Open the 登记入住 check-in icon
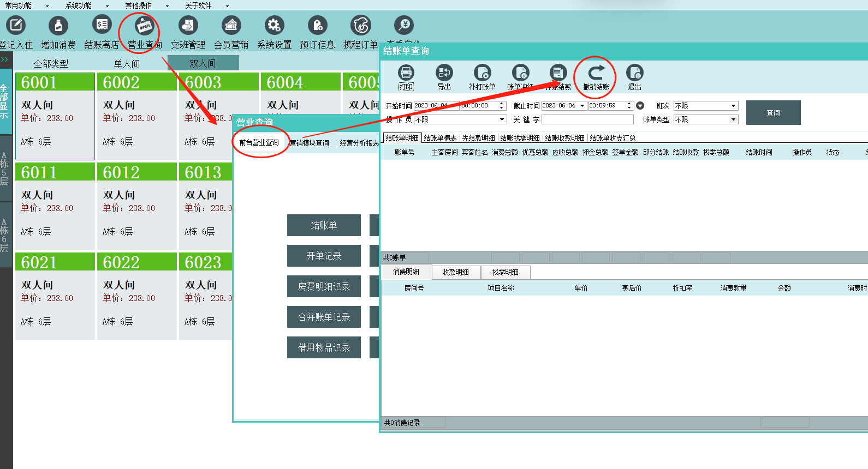 (x=16, y=26)
